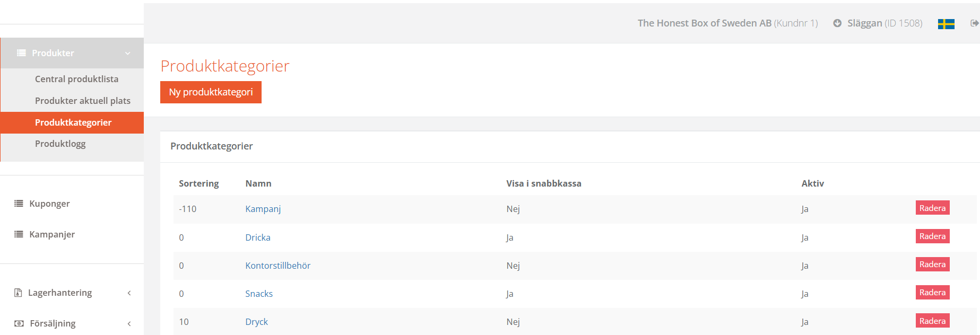980x335 pixels.
Task: Open Central produktlista menu item
Action: [76, 79]
